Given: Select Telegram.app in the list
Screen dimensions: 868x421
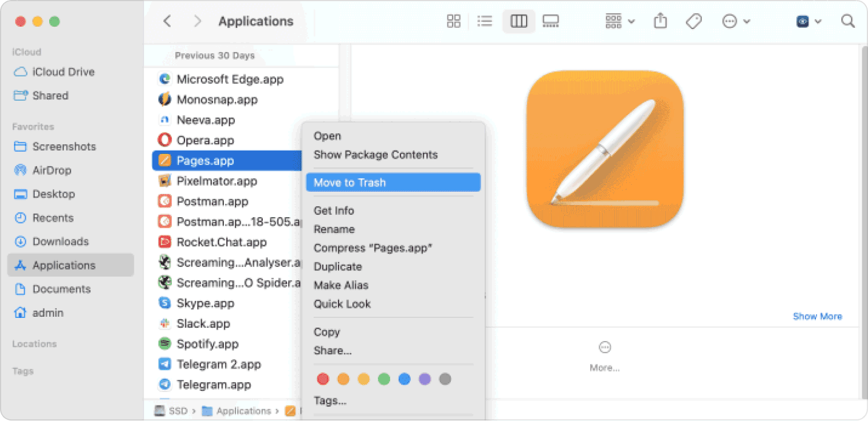Looking at the screenshot, I should click(206, 385).
